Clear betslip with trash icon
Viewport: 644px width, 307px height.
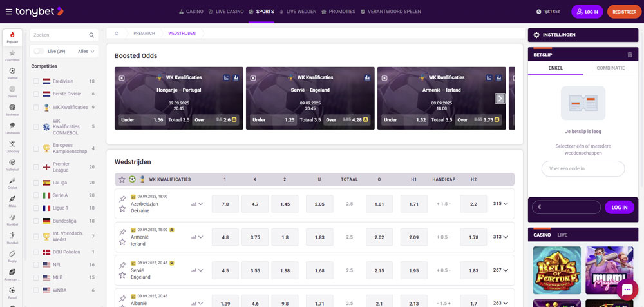pos(630,54)
